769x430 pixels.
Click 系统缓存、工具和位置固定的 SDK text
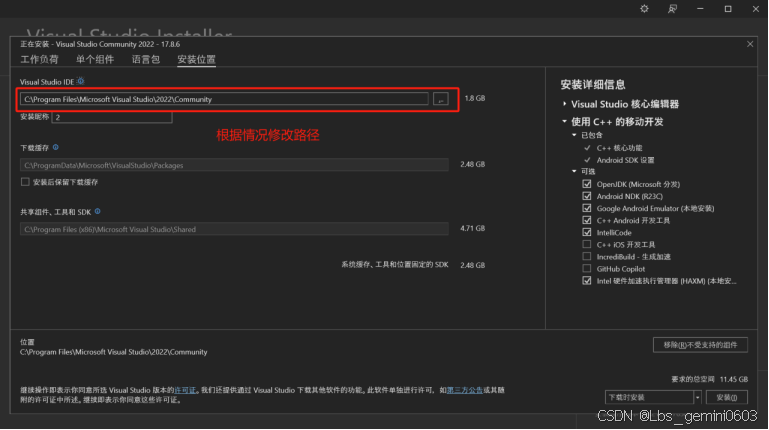(x=395, y=265)
